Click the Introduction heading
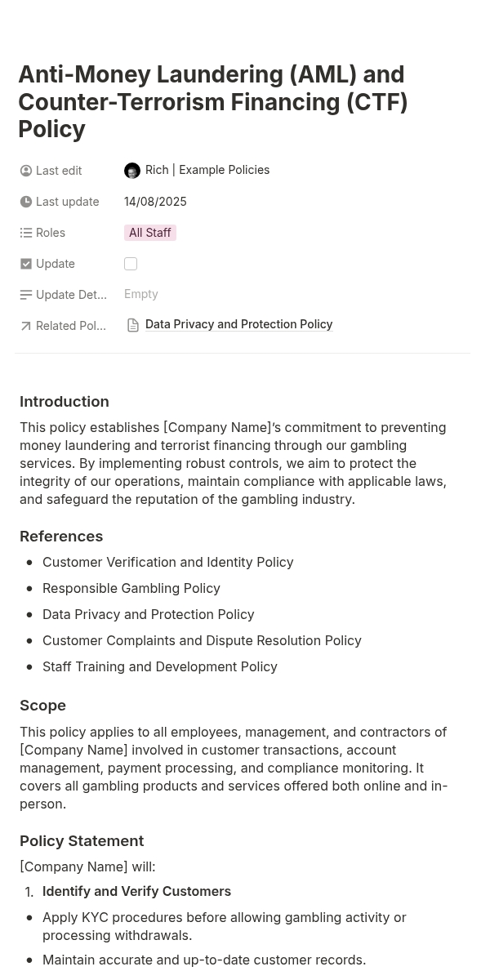This screenshot has height=980, width=490. 65,402
